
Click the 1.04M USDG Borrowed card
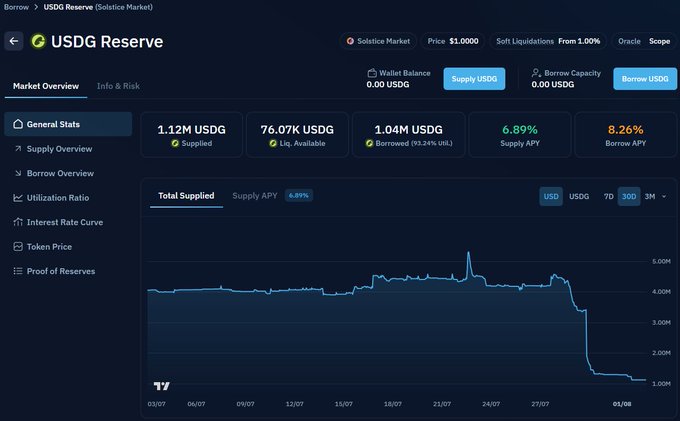tap(409, 135)
